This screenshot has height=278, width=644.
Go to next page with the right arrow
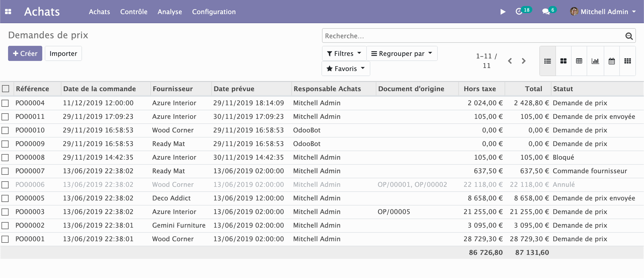click(x=524, y=61)
